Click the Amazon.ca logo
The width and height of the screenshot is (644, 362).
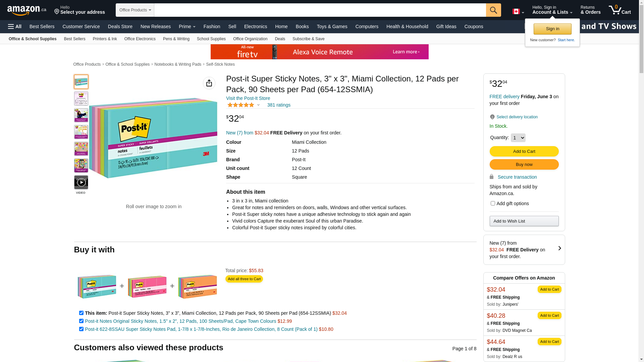26,10
